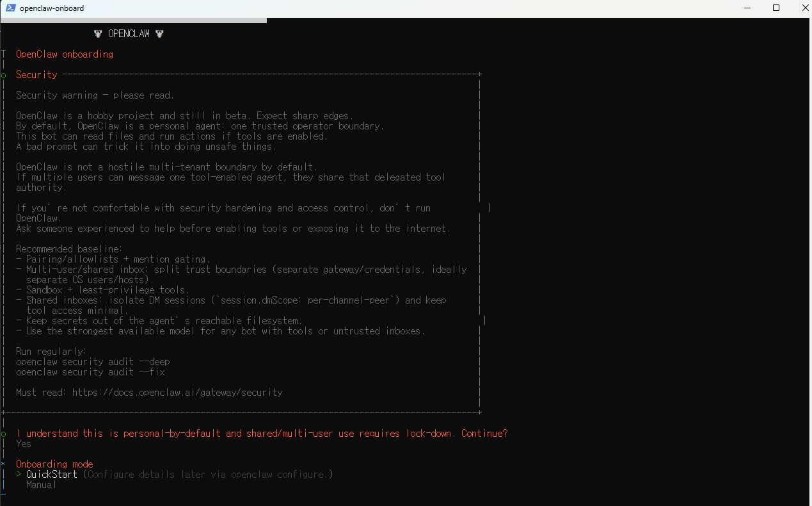Select the QuickStart onboarding mode

coord(52,475)
